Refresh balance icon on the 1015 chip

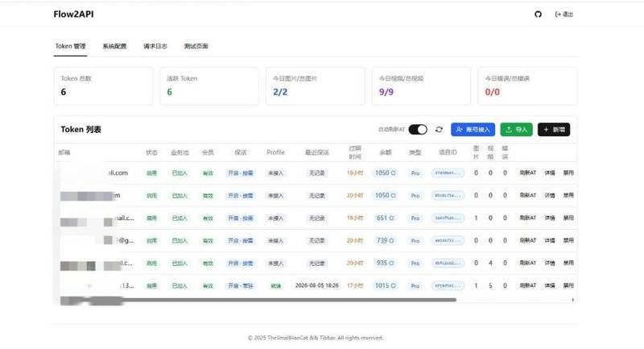tap(393, 285)
